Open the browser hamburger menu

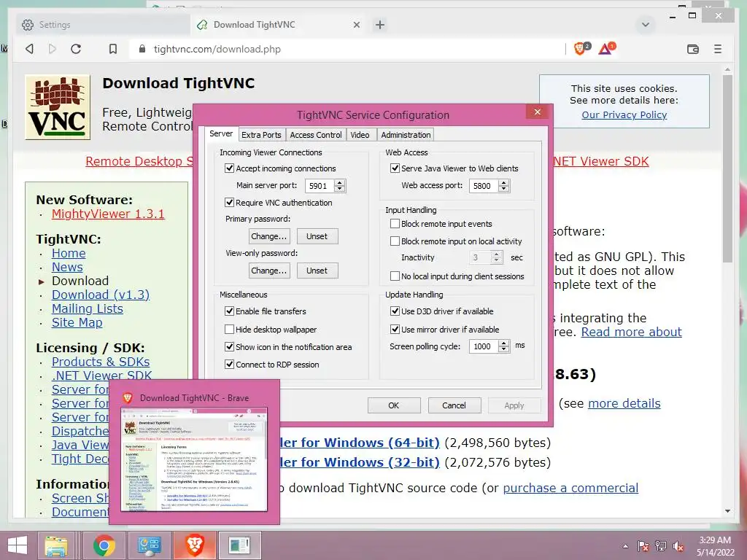point(718,49)
